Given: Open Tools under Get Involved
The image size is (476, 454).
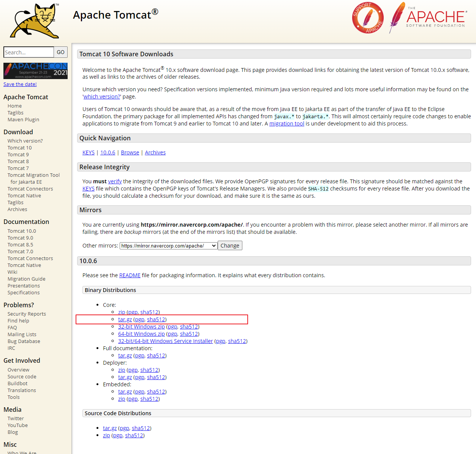Looking at the screenshot, I should tap(14, 397).
